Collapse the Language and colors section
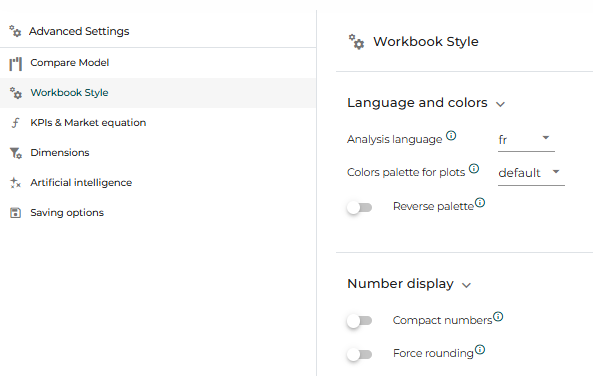The width and height of the screenshot is (593, 376). click(x=500, y=104)
